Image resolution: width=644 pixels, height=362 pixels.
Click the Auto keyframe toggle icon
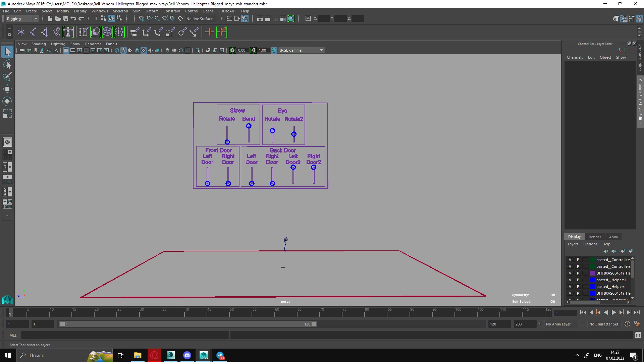(x=627, y=324)
